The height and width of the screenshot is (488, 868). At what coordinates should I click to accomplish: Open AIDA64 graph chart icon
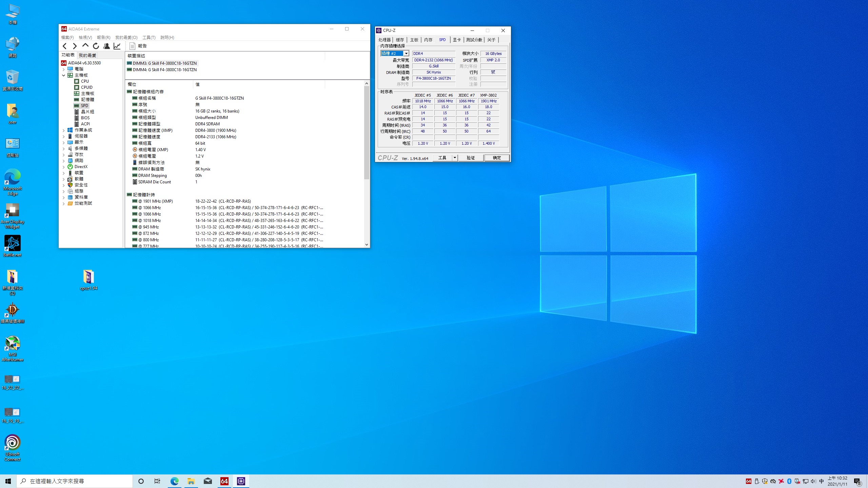117,46
